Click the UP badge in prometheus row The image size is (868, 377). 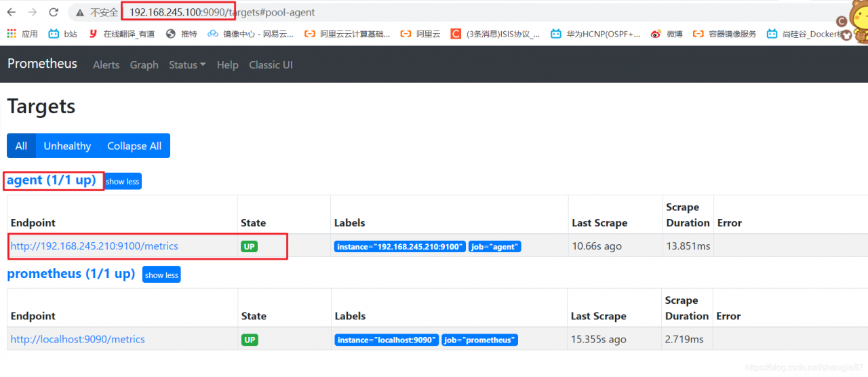click(x=250, y=340)
